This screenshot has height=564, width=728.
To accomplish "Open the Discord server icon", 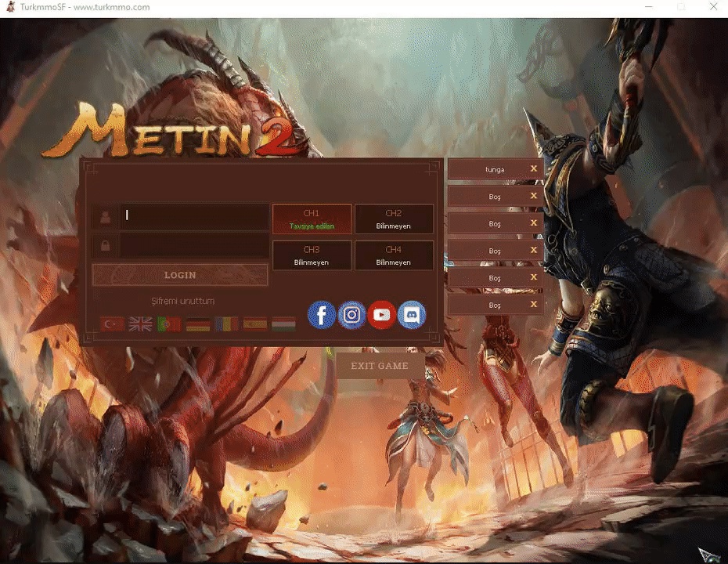I will point(412,315).
